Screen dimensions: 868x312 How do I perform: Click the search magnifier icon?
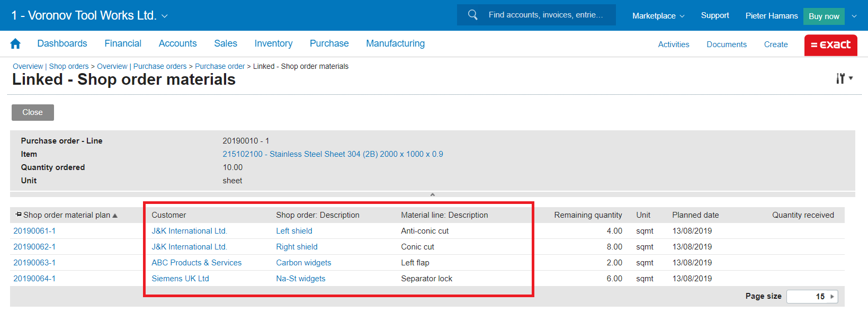[472, 15]
